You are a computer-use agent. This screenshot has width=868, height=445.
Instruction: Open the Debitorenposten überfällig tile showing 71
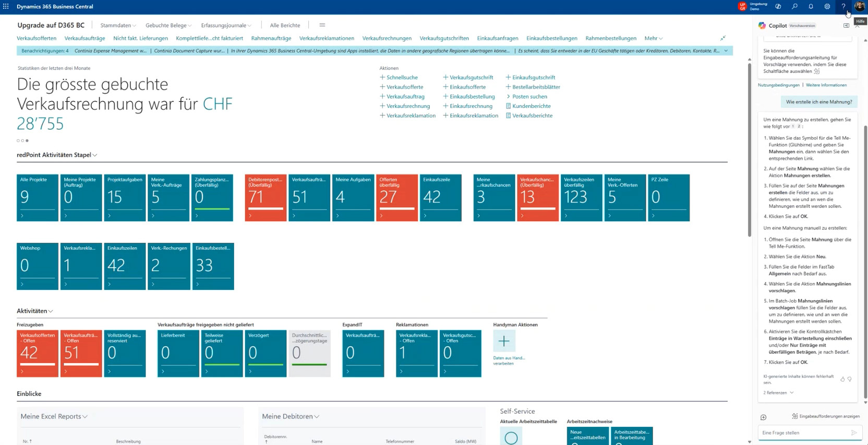tap(266, 197)
